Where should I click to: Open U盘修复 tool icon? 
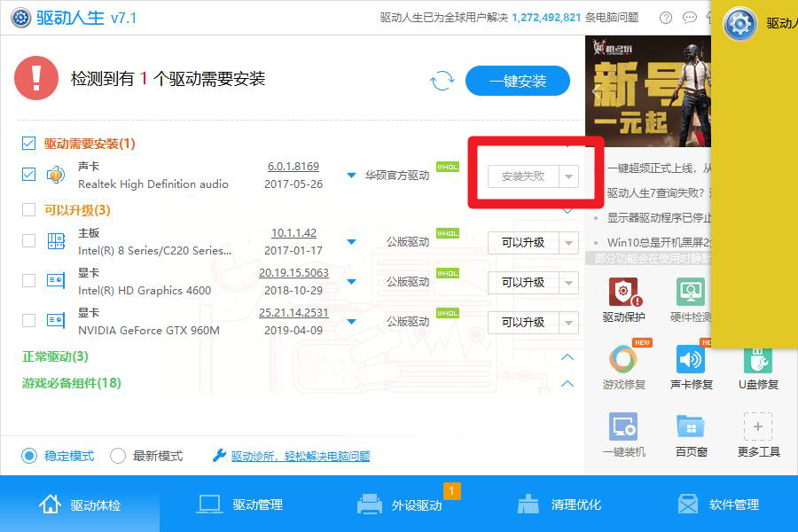(758, 360)
